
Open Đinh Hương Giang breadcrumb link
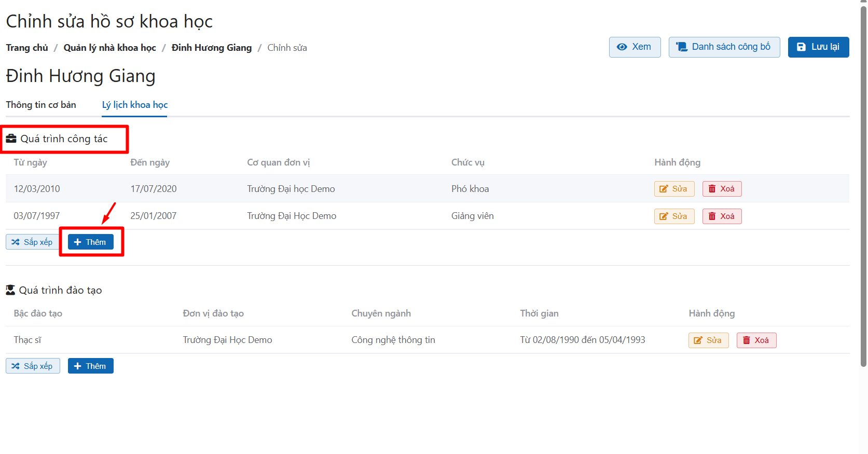[x=211, y=48]
